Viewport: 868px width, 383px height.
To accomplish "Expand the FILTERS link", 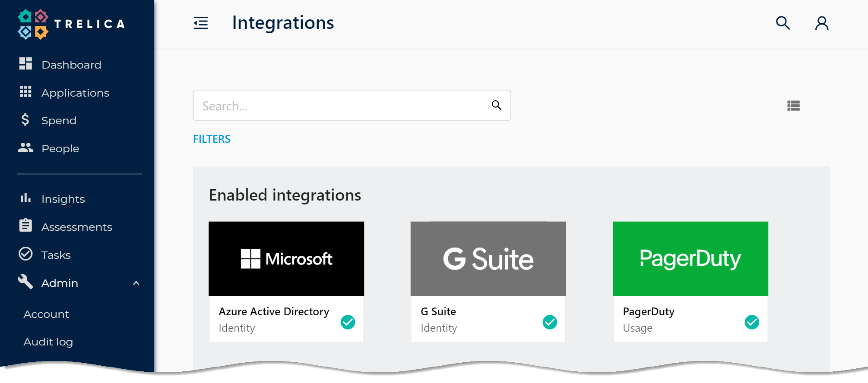I will click(212, 139).
